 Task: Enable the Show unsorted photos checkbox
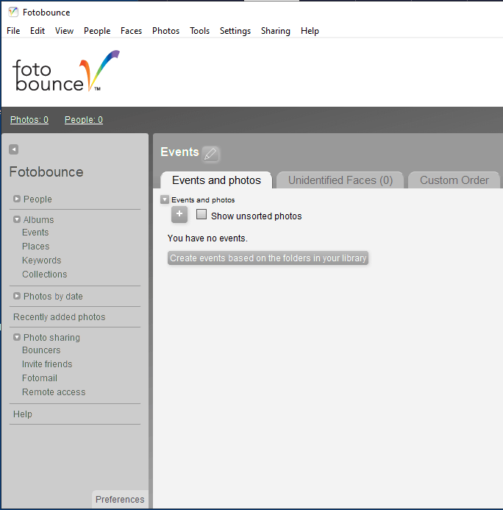coord(201,214)
